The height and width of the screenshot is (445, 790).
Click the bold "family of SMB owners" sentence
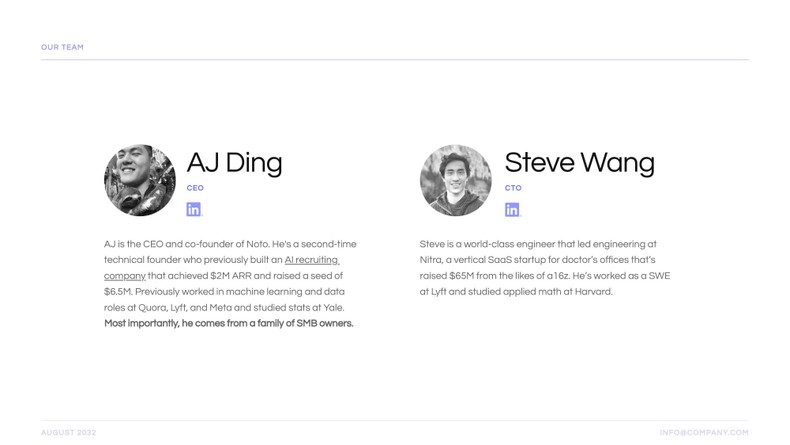click(x=229, y=323)
